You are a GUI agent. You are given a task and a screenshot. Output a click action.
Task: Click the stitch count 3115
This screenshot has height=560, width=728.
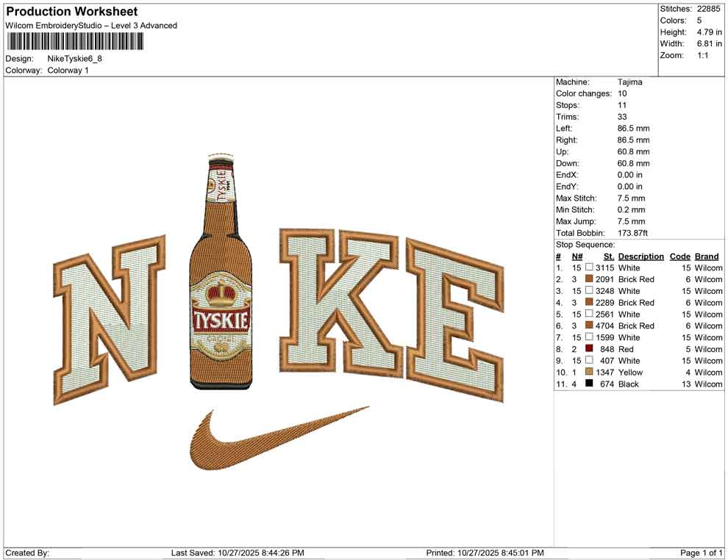point(605,268)
